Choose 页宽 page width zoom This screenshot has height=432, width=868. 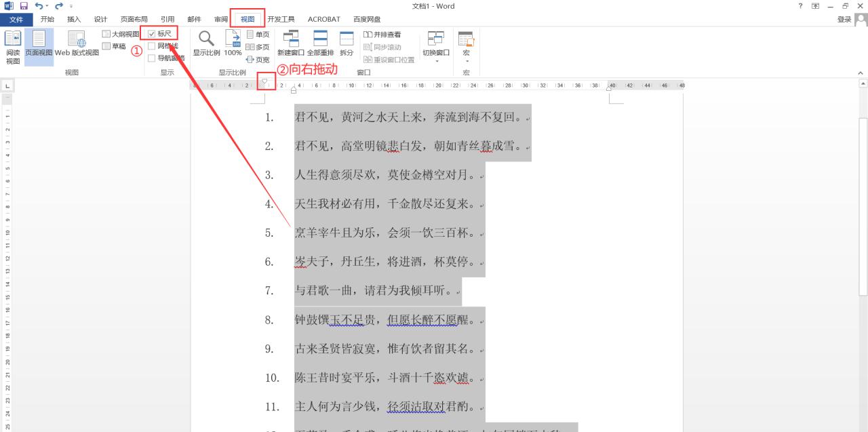pos(257,59)
